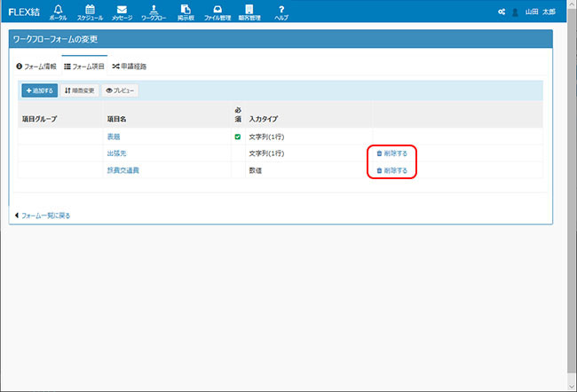The image size is (577, 392).
Task: Delete the 旅費交通費 row via 削除する
Action: [x=391, y=170]
